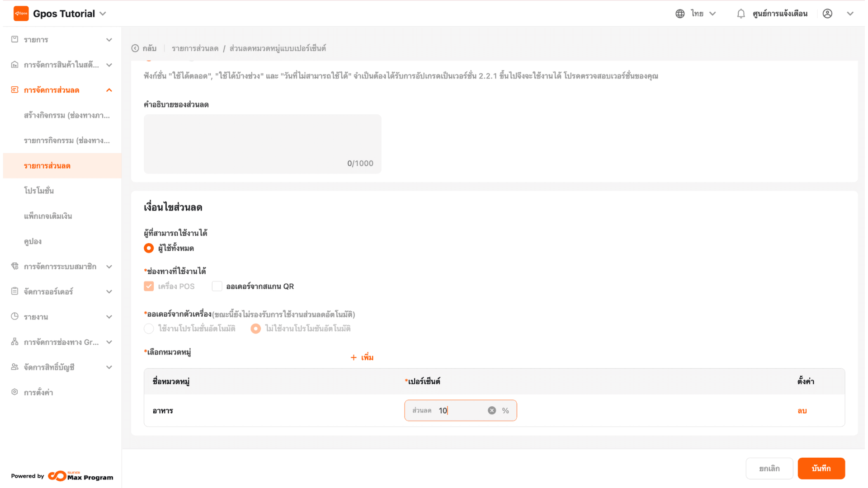The width and height of the screenshot is (868, 488).
Task: Open คูปอง sidebar menu item
Action: [x=33, y=241]
